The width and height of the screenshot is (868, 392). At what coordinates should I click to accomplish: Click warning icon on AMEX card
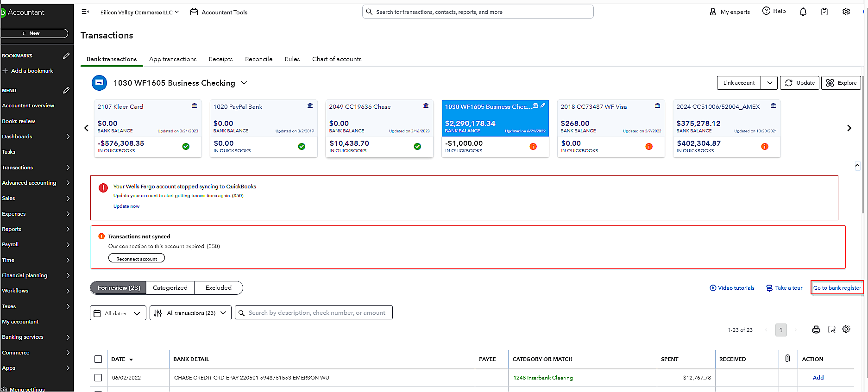point(764,146)
